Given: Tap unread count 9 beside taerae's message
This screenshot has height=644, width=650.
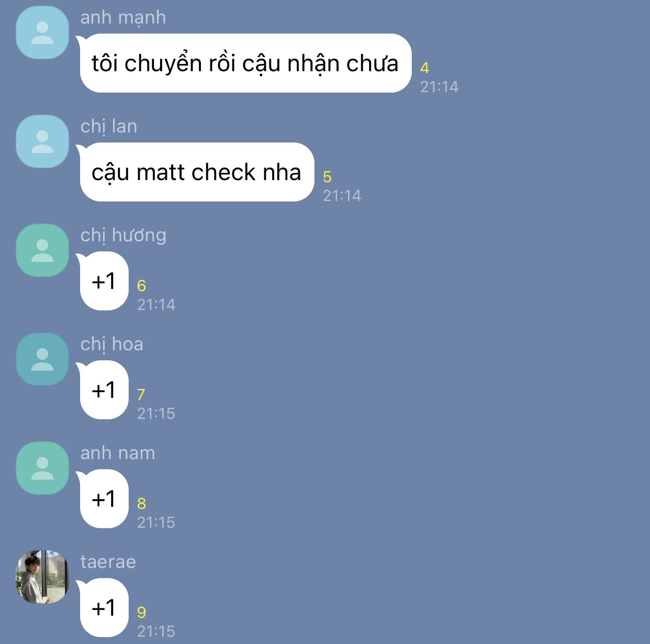Looking at the screenshot, I should 142,613.
